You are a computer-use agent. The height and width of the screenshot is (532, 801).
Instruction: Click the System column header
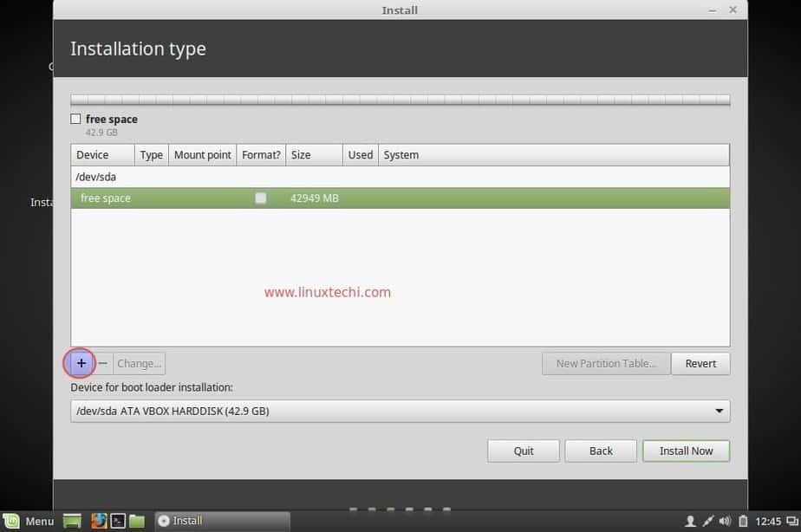[x=554, y=155]
